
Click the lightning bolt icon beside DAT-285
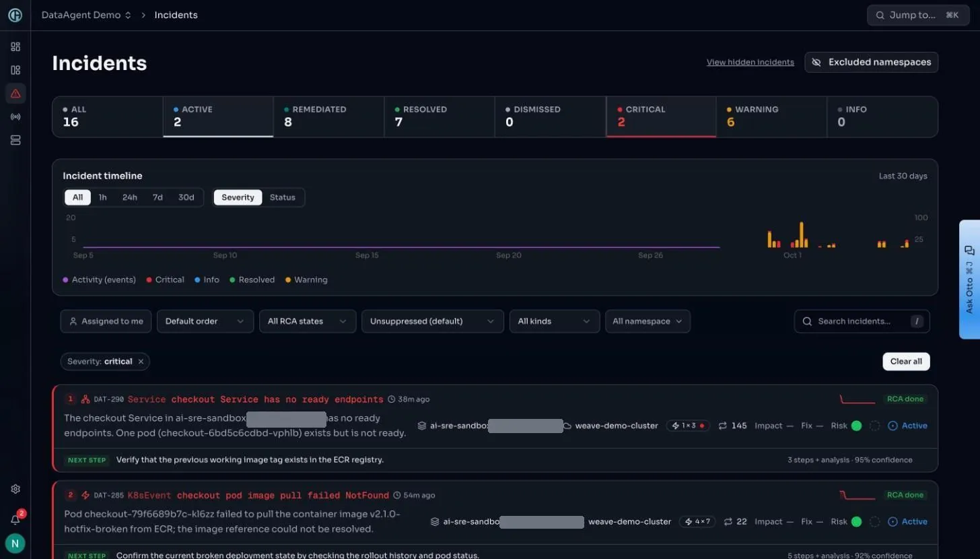[85, 495]
